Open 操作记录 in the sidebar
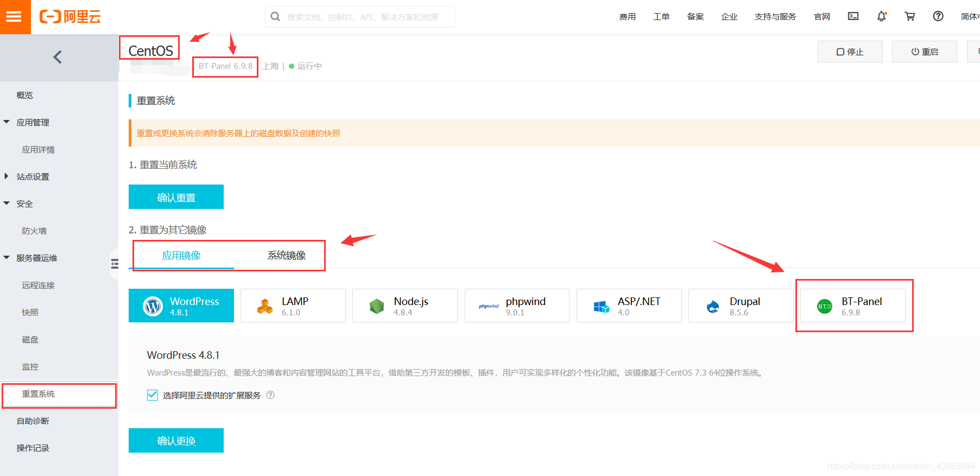Screen dimensions: 980x476 [x=33, y=448]
